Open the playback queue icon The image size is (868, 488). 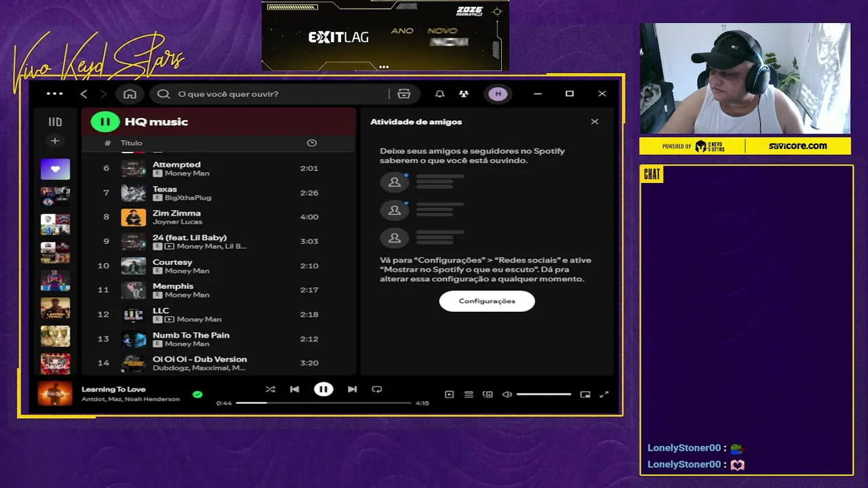click(x=469, y=394)
